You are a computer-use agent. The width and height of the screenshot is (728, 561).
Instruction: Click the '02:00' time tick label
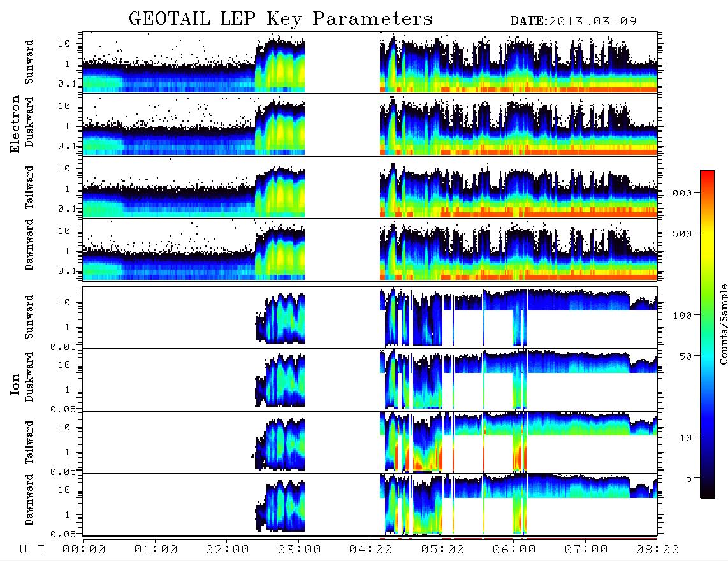click(227, 550)
